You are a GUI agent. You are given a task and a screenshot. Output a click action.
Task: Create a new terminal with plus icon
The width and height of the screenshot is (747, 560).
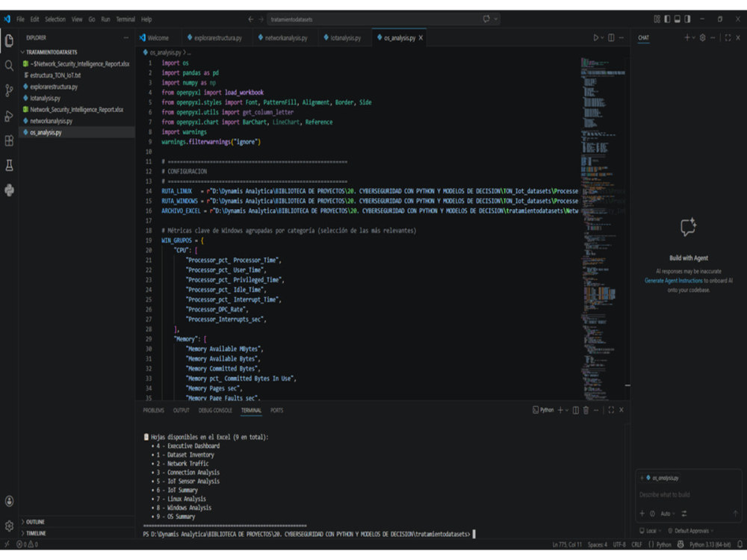pyautogui.click(x=560, y=410)
